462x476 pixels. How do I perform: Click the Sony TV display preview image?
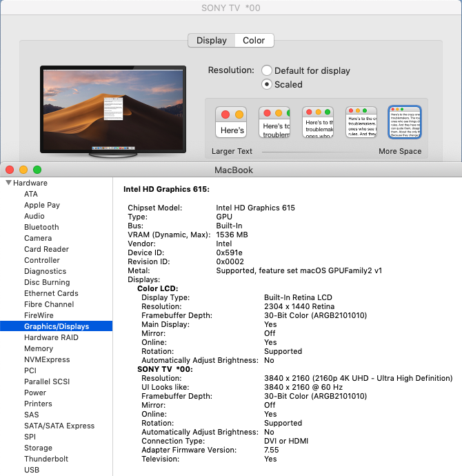113,111
